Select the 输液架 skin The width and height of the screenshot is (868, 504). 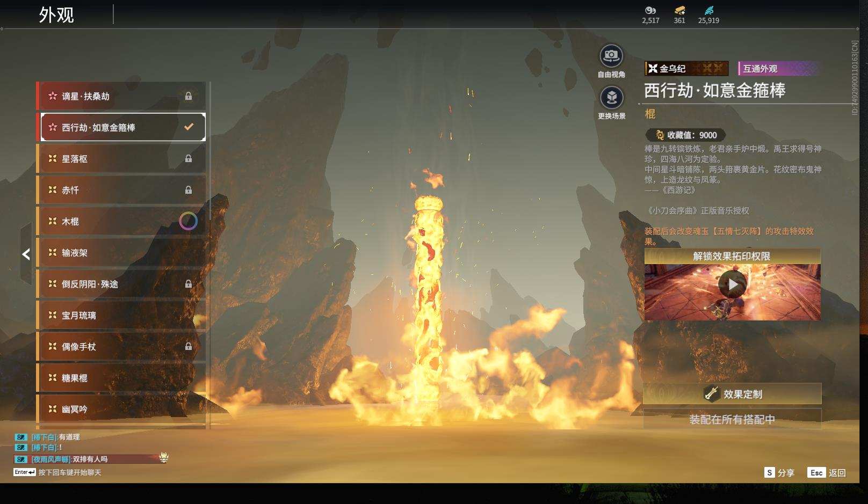pyautogui.click(x=121, y=252)
